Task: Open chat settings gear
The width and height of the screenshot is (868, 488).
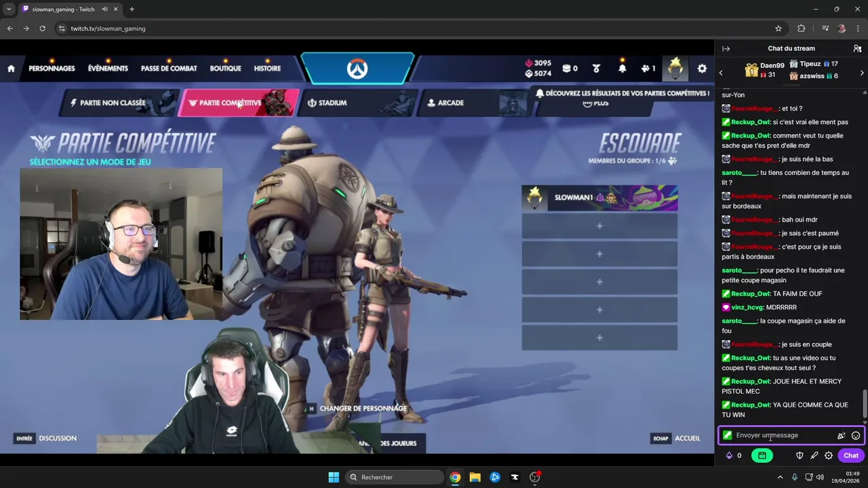Action: pyautogui.click(x=829, y=455)
